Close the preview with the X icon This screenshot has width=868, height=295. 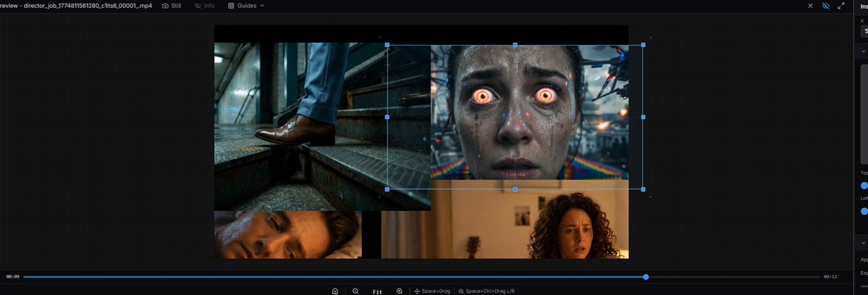tap(810, 6)
